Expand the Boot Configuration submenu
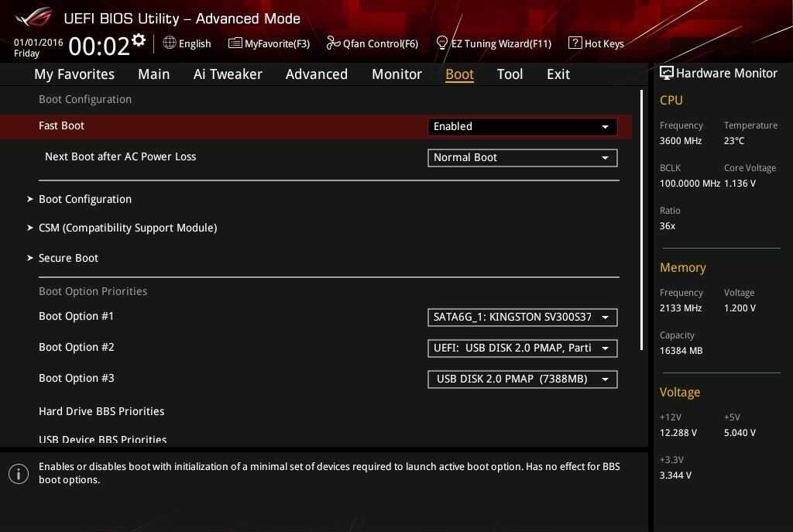This screenshot has height=532, width=793. tap(85, 199)
